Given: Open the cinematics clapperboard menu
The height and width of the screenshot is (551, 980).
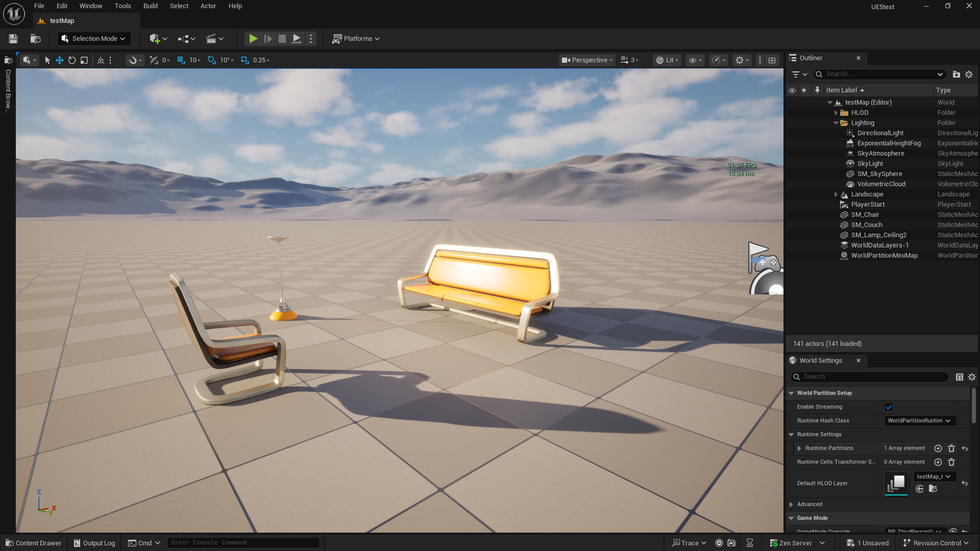Looking at the screenshot, I should 215,39.
